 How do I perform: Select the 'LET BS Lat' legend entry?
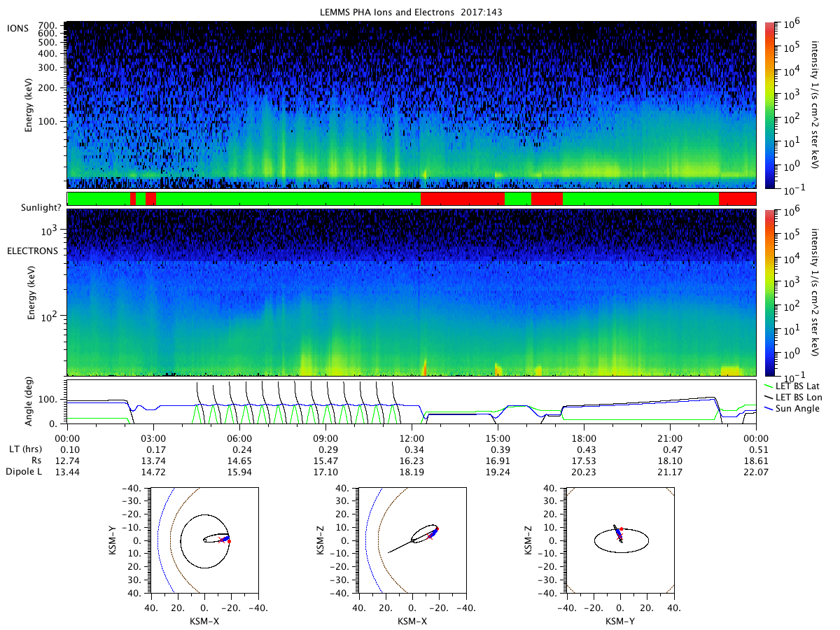coord(797,386)
